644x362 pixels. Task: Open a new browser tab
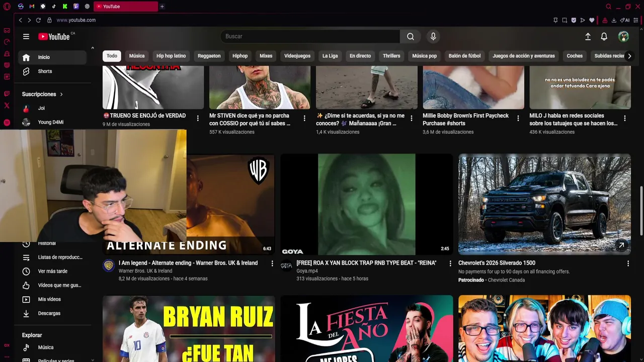[x=162, y=7]
